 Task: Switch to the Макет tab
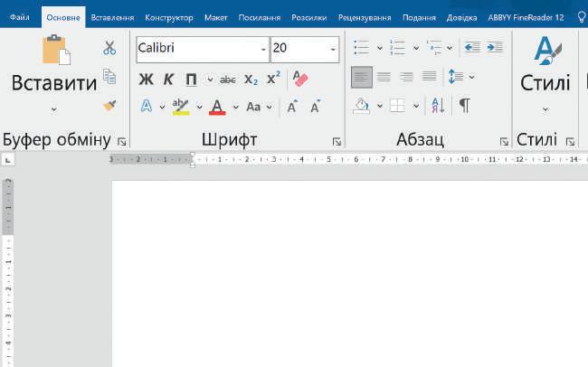tap(216, 17)
